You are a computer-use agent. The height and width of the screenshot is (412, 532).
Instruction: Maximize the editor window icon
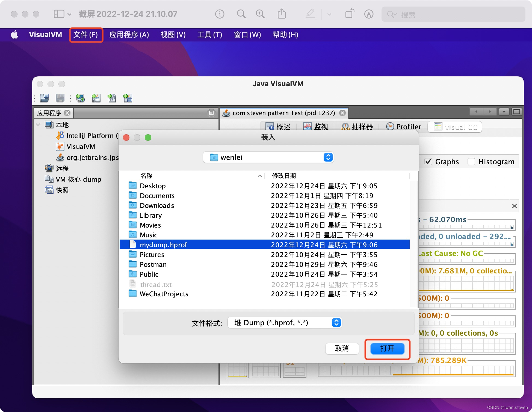516,112
